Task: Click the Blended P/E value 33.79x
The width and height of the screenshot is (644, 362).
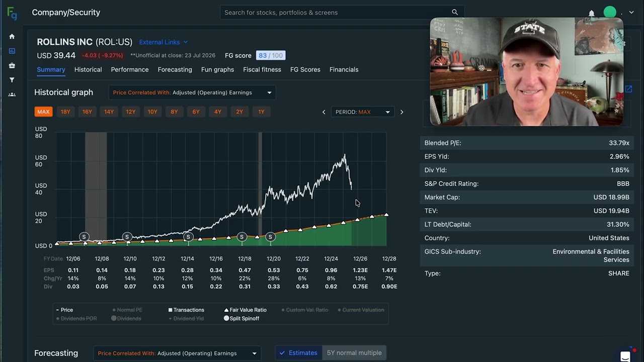Action: click(619, 143)
